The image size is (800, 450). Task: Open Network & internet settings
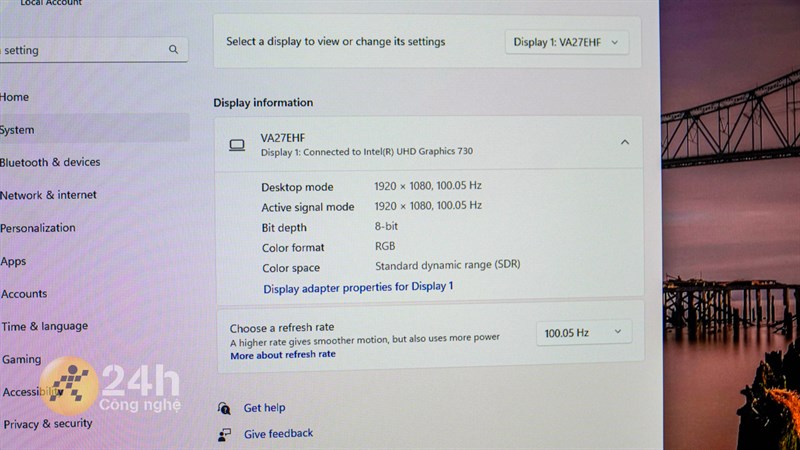pos(48,195)
